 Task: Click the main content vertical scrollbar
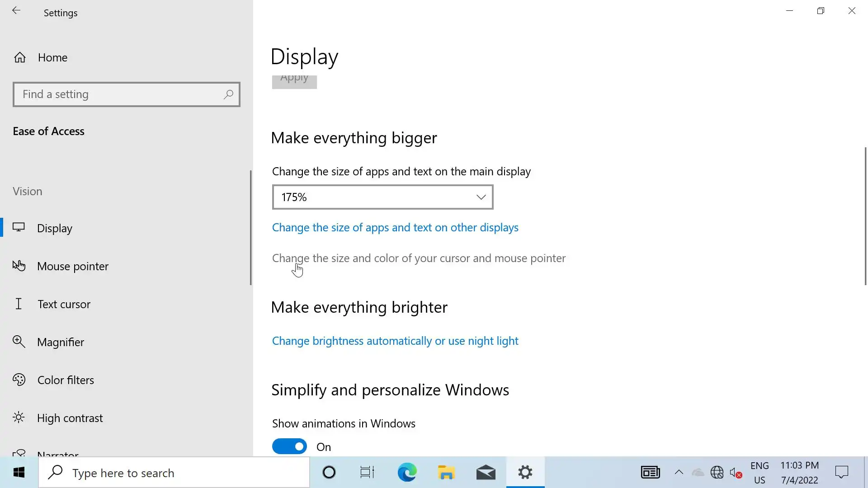pyautogui.click(x=865, y=216)
